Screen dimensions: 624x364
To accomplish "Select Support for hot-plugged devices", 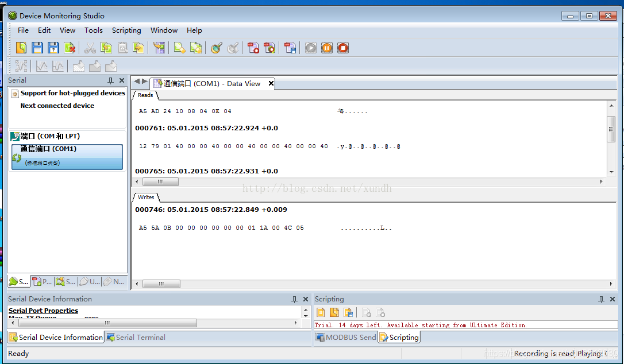I will coord(73,93).
